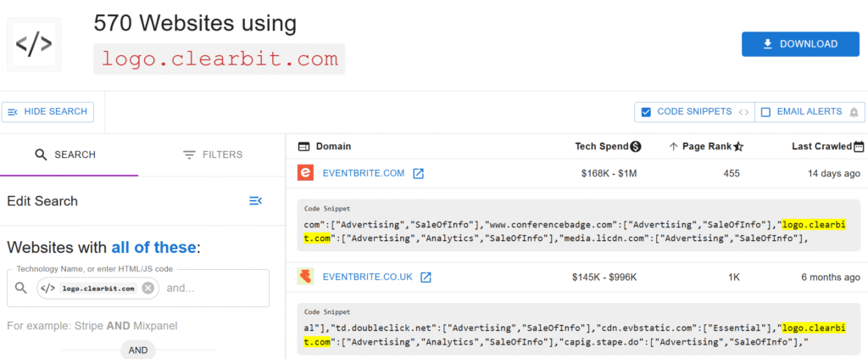Sort by Last Crawled column
This screenshot has width=868, height=359.
(821, 147)
